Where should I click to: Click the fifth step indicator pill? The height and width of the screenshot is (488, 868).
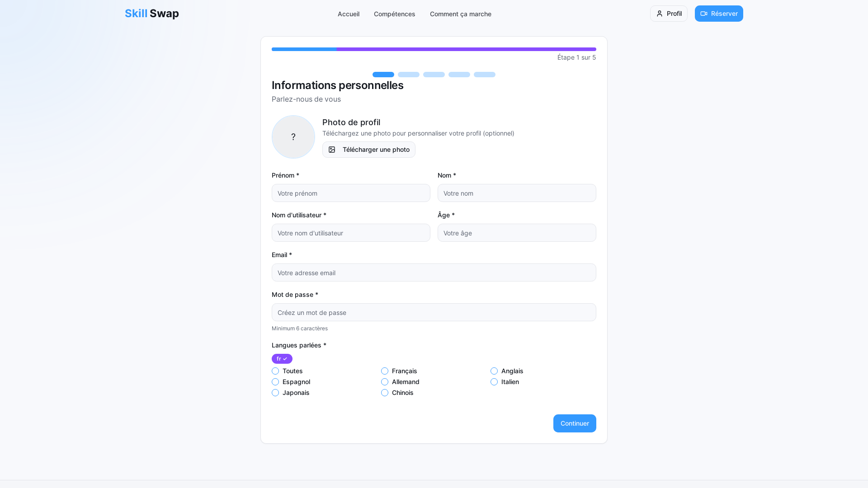(485, 75)
